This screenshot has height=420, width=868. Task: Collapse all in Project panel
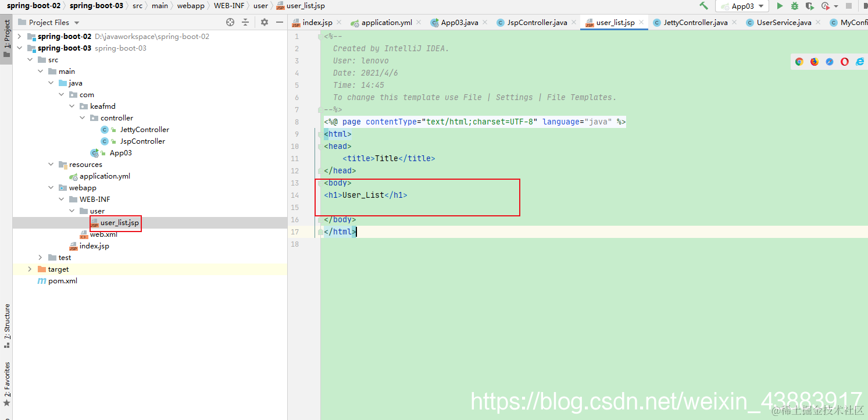point(246,22)
